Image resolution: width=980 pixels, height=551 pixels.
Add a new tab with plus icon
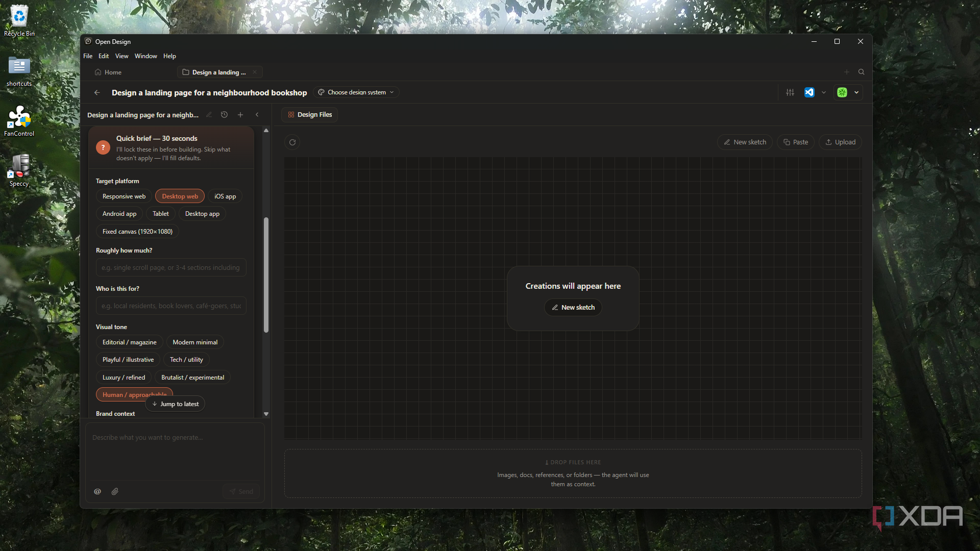pyautogui.click(x=847, y=72)
